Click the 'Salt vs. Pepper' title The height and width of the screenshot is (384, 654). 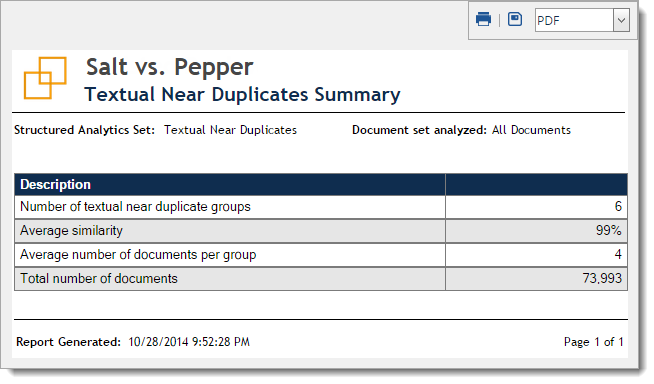(169, 67)
